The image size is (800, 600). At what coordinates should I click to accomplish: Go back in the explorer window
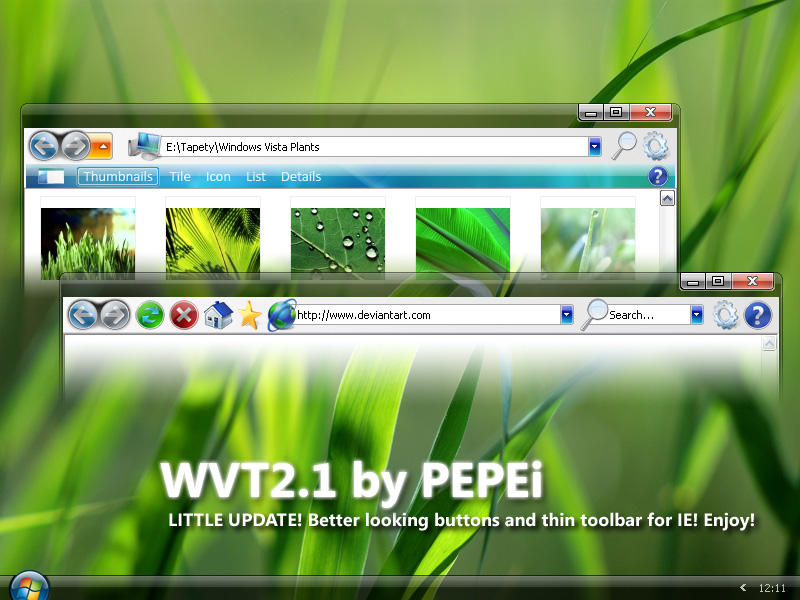[x=44, y=146]
